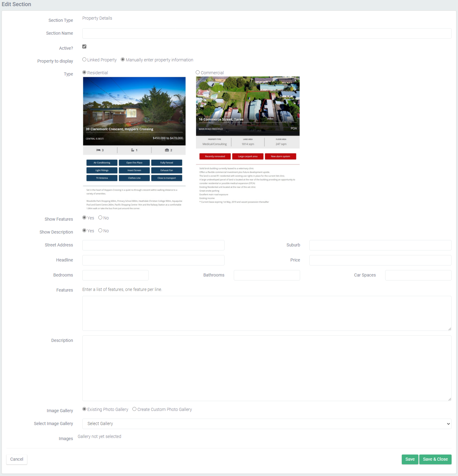Select the Residential type radio button
Viewport: 458px width, 476px height.
(x=84, y=72)
